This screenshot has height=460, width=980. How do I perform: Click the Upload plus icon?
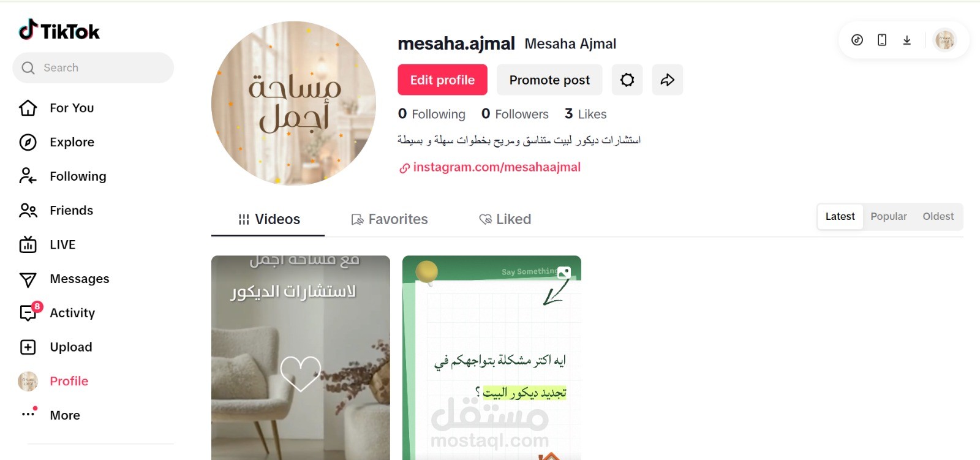click(x=28, y=347)
